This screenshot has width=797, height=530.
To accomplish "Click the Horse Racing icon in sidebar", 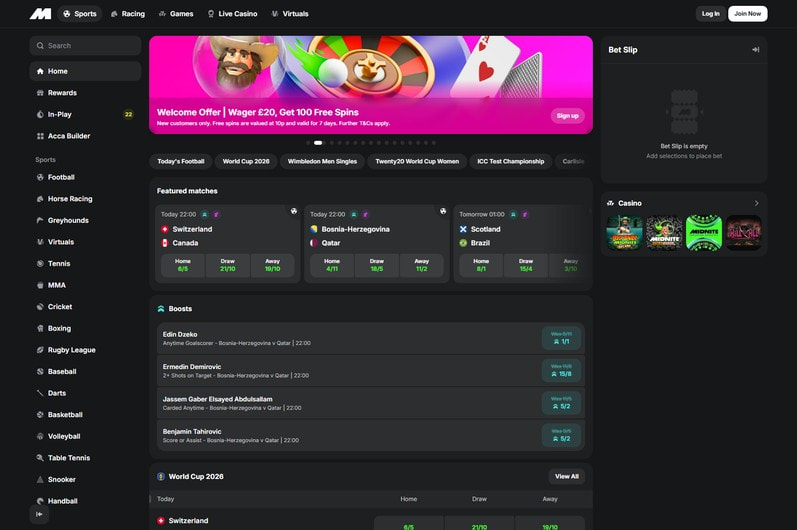I will coord(40,199).
